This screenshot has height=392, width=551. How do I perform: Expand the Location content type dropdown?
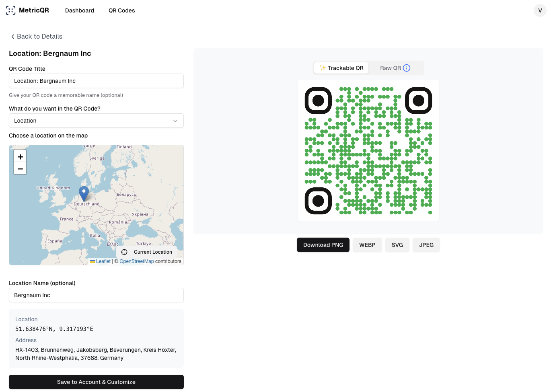tap(96, 121)
